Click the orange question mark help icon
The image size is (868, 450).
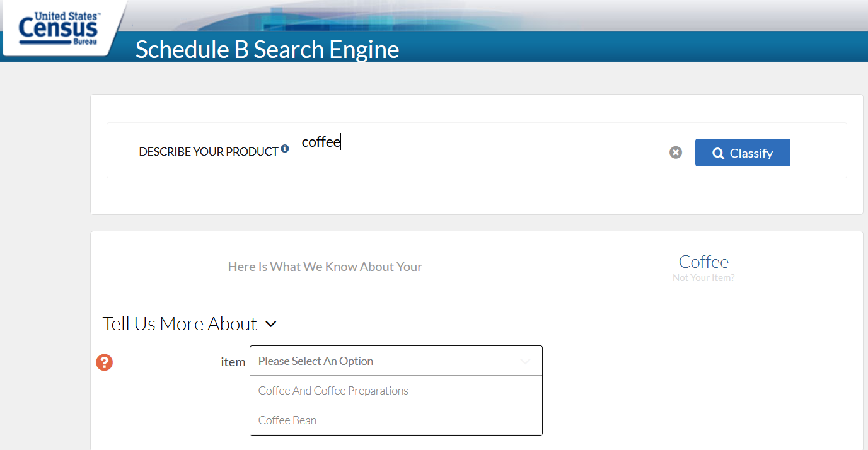pyautogui.click(x=105, y=362)
